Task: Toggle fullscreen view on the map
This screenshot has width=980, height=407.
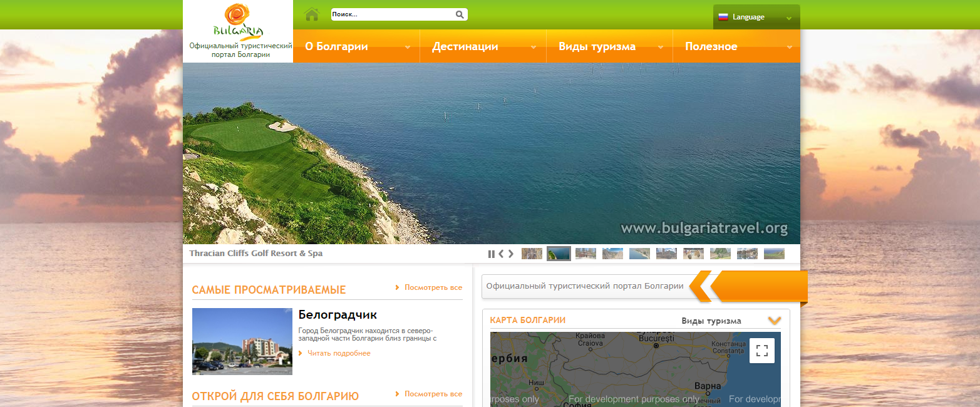Action: pyautogui.click(x=761, y=351)
